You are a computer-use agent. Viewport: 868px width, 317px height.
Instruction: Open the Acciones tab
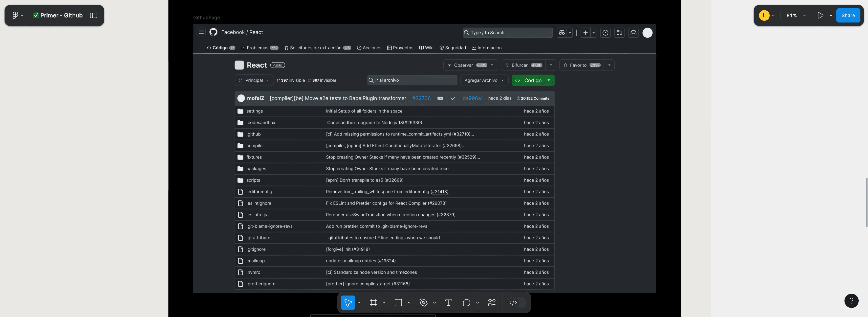[x=369, y=48]
